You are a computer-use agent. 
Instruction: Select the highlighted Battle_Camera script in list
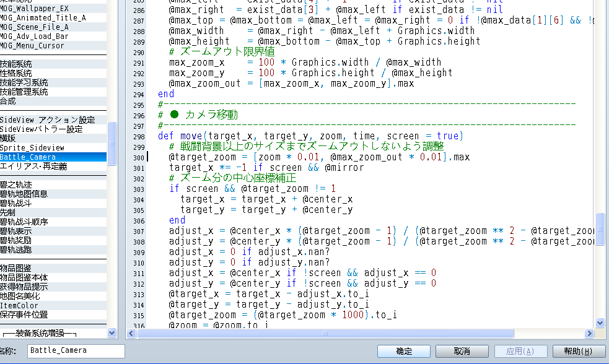53,157
